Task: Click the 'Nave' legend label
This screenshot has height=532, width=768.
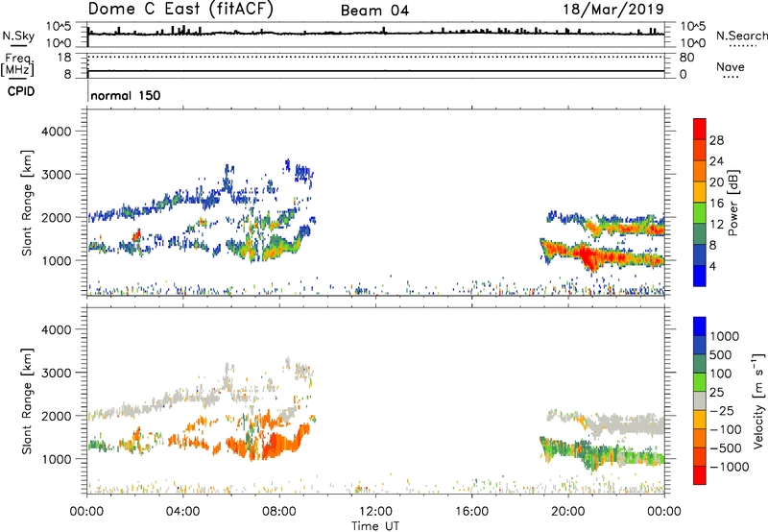Action: 731,67
